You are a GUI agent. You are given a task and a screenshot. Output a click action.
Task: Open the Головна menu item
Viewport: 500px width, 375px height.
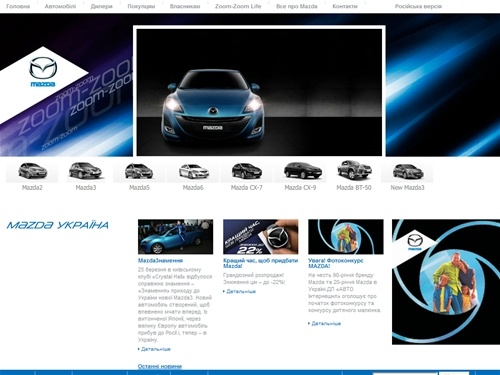coord(18,6)
